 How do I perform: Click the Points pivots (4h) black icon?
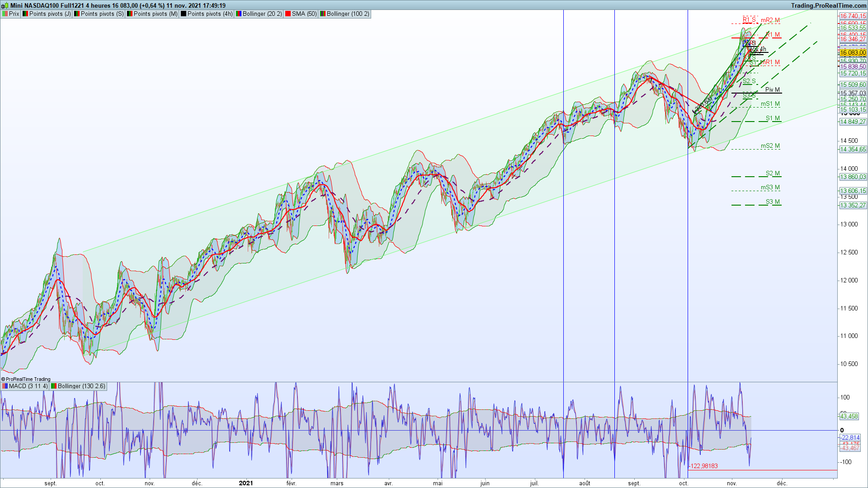click(184, 14)
